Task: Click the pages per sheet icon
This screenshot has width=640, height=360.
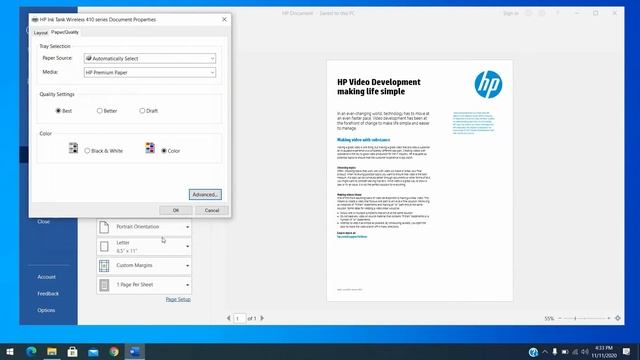Action: [x=104, y=285]
